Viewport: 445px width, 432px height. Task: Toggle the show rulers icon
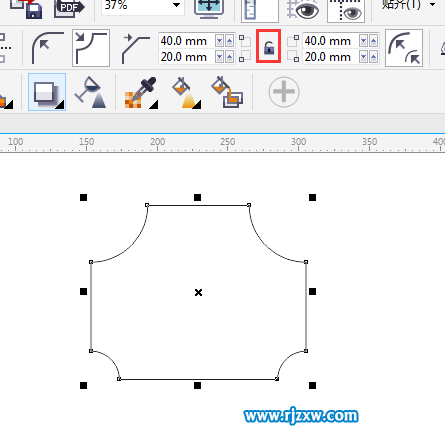(259, 9)
